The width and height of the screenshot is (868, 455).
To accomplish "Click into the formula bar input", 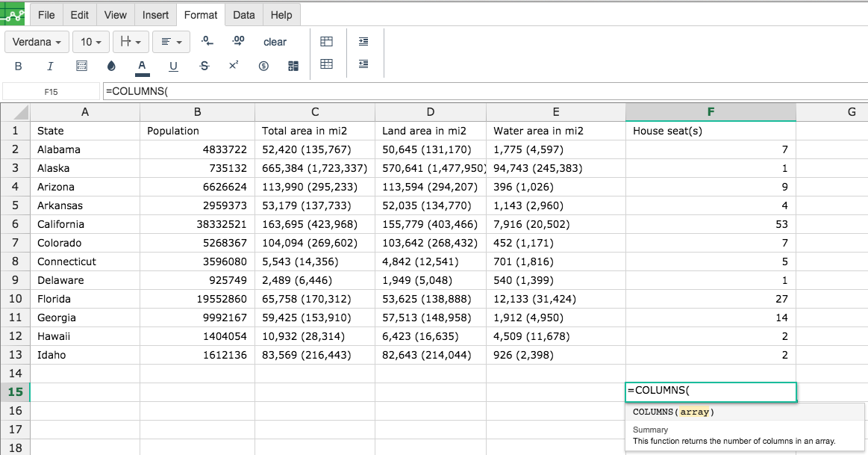I will (485, 91).
